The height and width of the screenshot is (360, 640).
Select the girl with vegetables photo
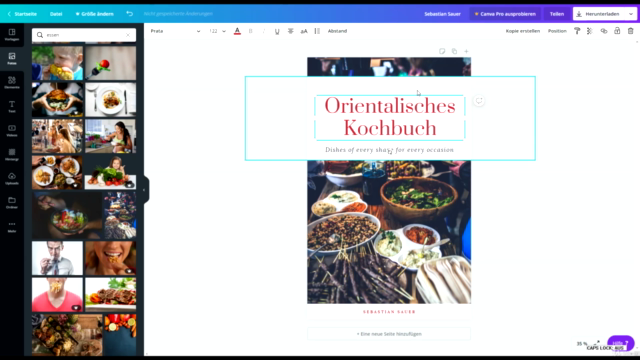pyautogui.click(x=111, y=172)
